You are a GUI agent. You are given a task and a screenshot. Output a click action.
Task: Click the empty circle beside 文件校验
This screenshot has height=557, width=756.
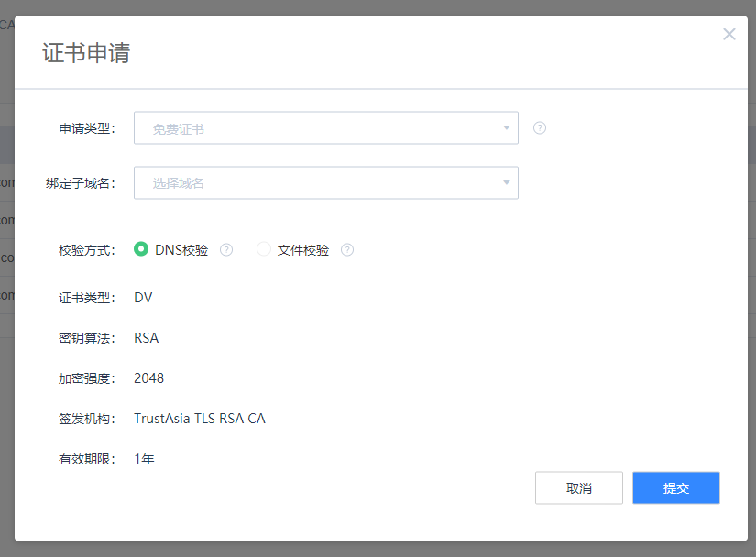pos(263,248)
